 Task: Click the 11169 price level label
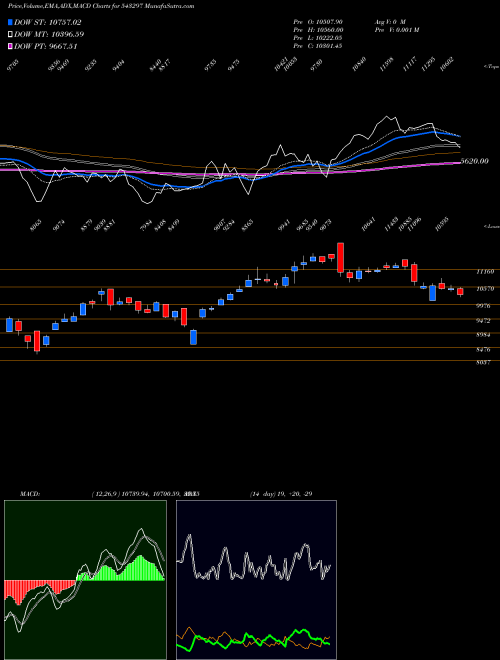click(x=485, y=272)
